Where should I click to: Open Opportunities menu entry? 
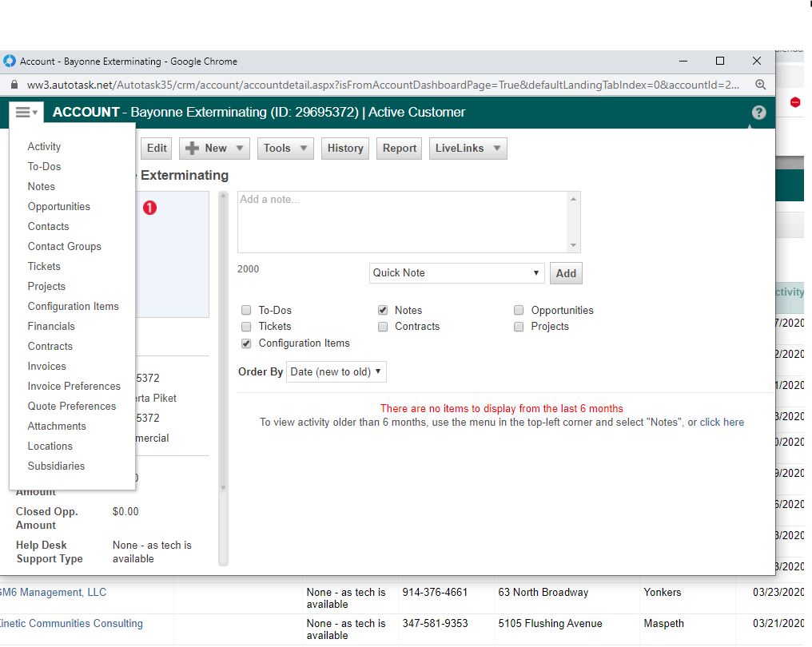point(58,207)
